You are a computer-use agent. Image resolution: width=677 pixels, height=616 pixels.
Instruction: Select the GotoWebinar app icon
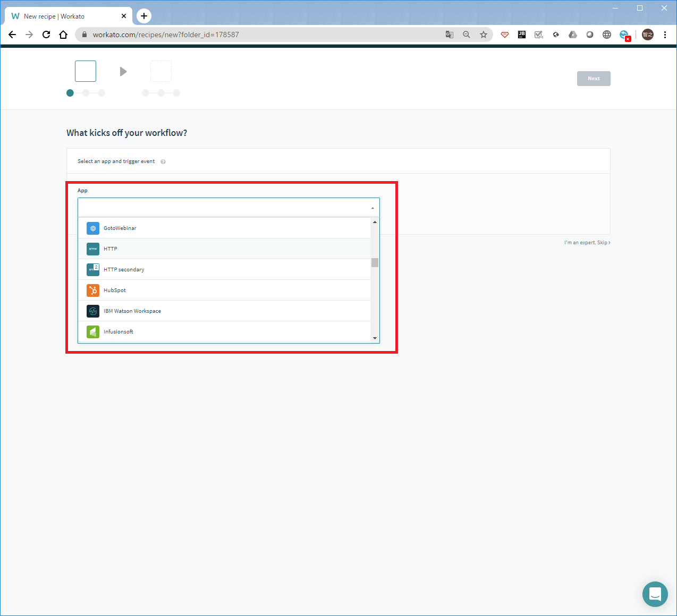pyautogui.click(x=93, y=228)
